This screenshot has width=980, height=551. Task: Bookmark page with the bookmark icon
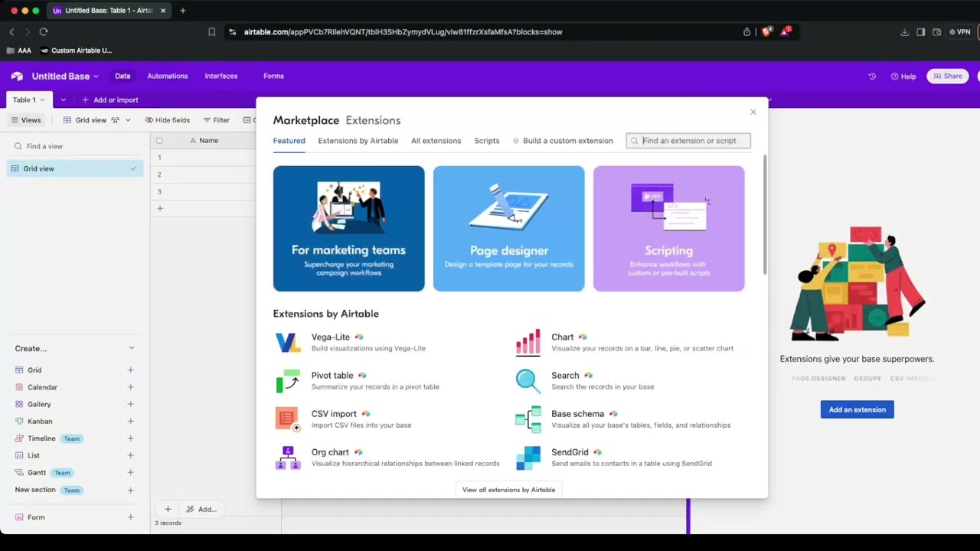211,32
